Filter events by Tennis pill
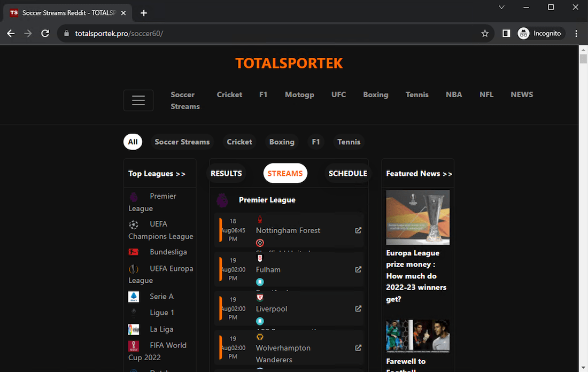This screenshot has width=588, height=372. pyautogui.click(x=349, y=142)
